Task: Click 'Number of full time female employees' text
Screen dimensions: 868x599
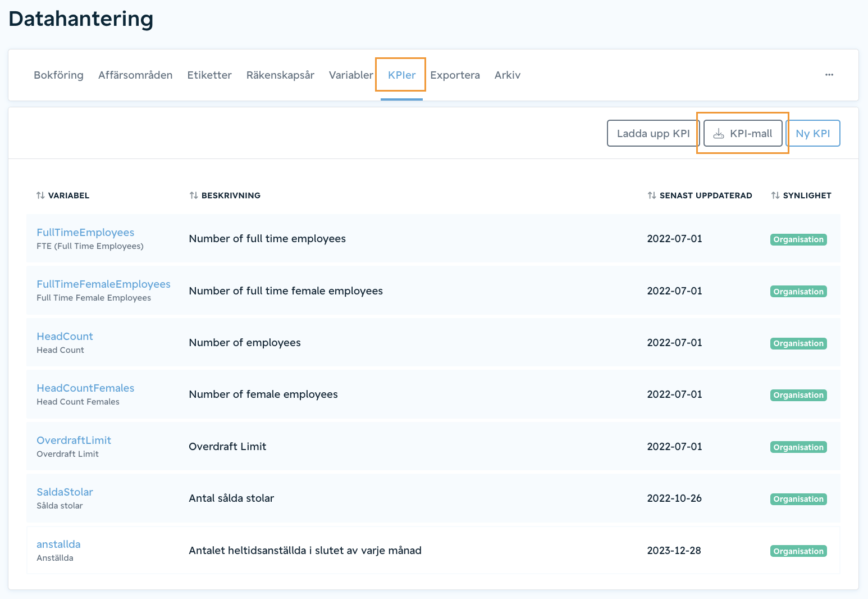Action: coord(286,291)
